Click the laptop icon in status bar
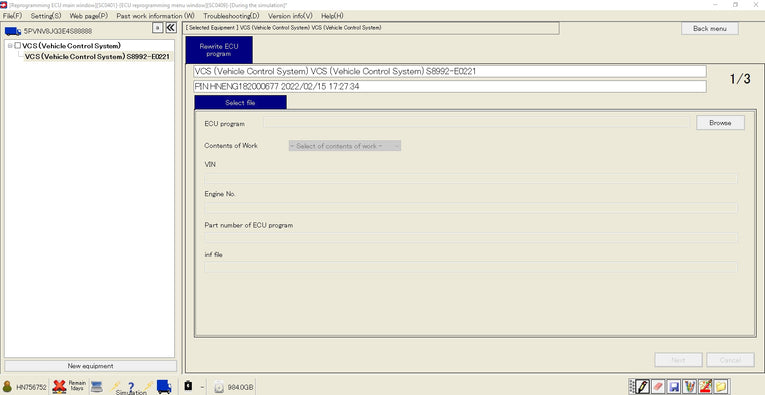This screenshot has height=395, width=765. (97, 387)
